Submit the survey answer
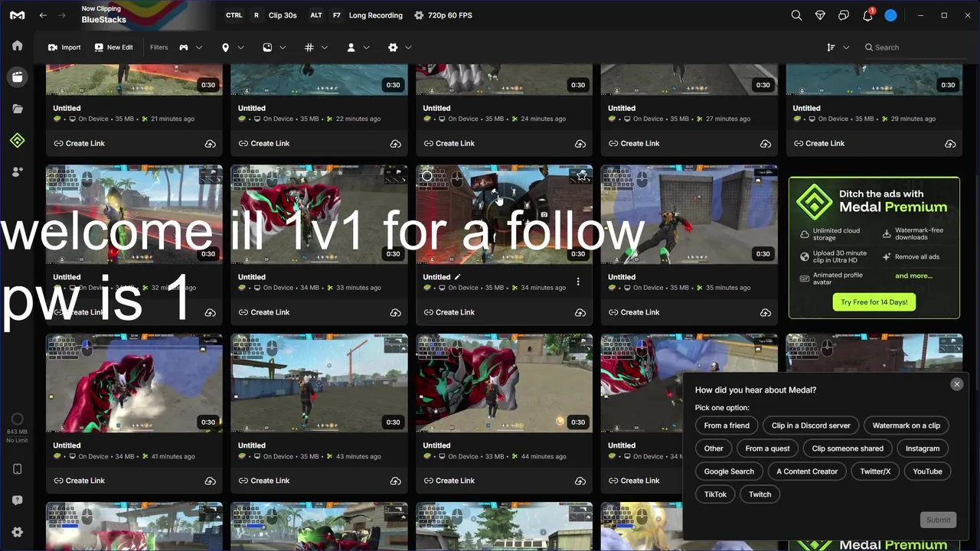Image resolution: width=980 pixels, height=551 pixels. 938,520
